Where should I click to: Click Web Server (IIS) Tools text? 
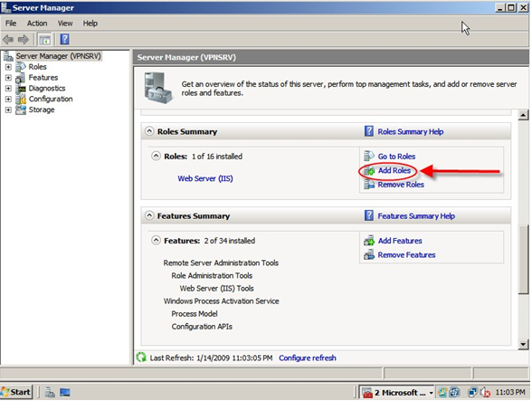[216, 288]
